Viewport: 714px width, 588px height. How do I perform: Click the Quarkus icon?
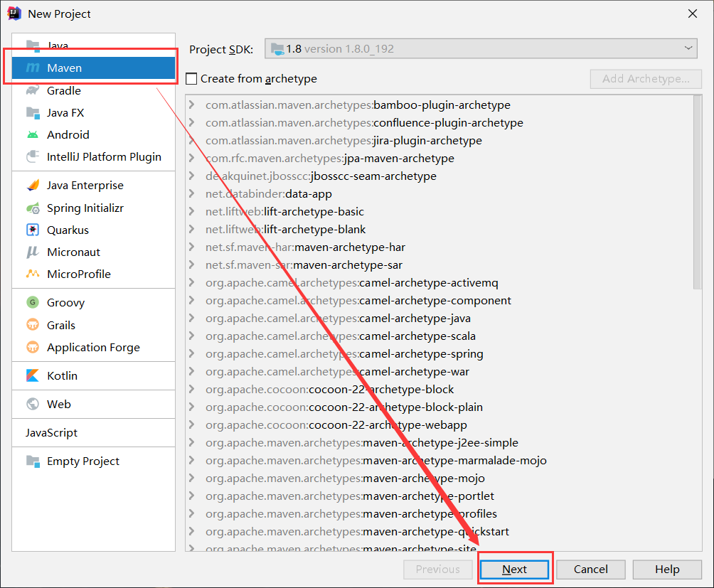click(x=33, y=230)
